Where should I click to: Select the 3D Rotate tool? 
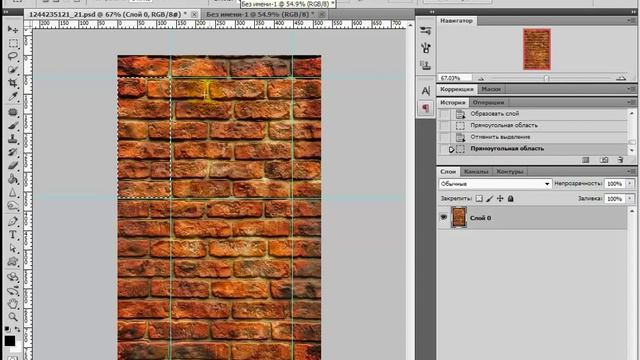pos(13,277)
